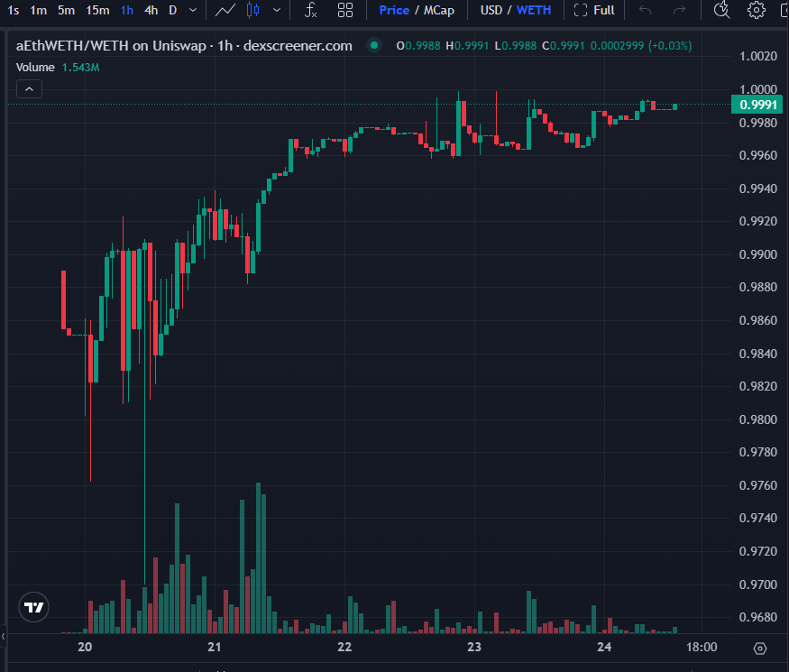This screenshot has width=789, height=672.
Task: Click the date label 20 on time axis
Action: [x=85, y=647]
